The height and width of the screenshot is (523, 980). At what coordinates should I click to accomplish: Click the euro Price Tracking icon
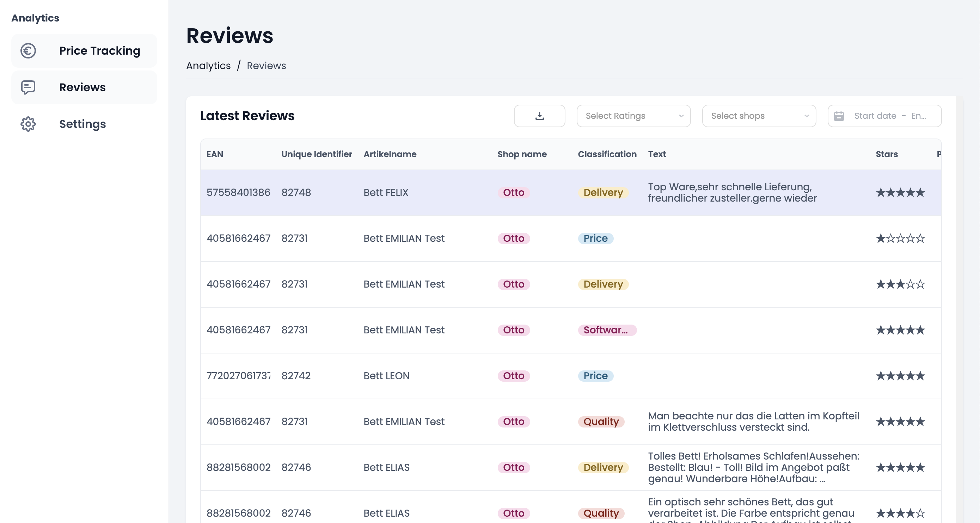(x=28, y=51)
